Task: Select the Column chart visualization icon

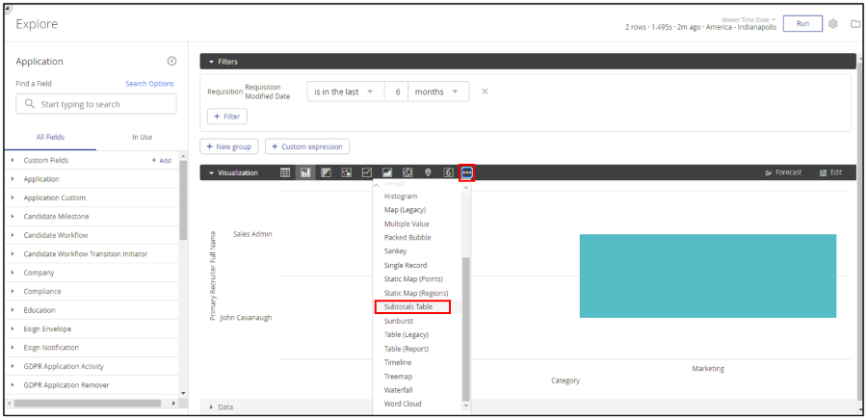Action: click(305, 172)
